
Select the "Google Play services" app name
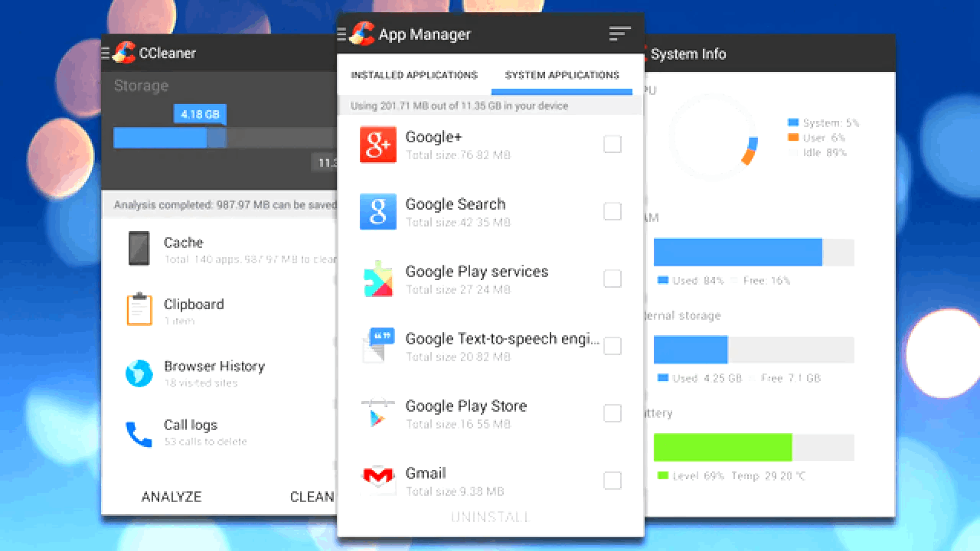click(x=477, y=272)
